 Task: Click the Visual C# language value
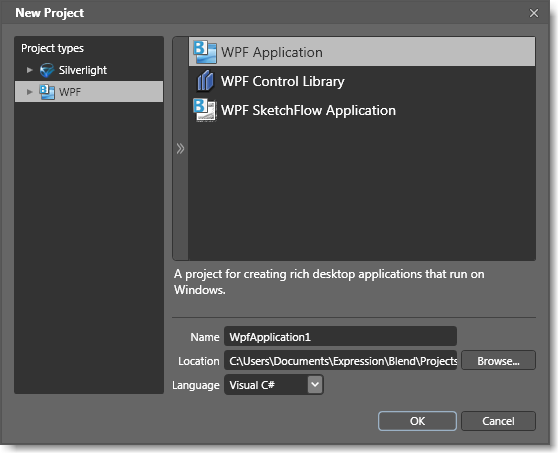tap(252, 385)
